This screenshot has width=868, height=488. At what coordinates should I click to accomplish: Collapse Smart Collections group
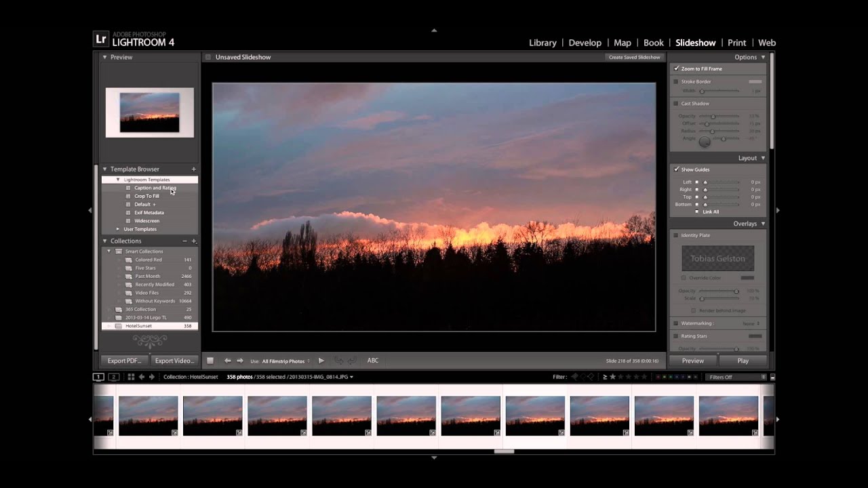pyautogui.click(x=108, y=251)
